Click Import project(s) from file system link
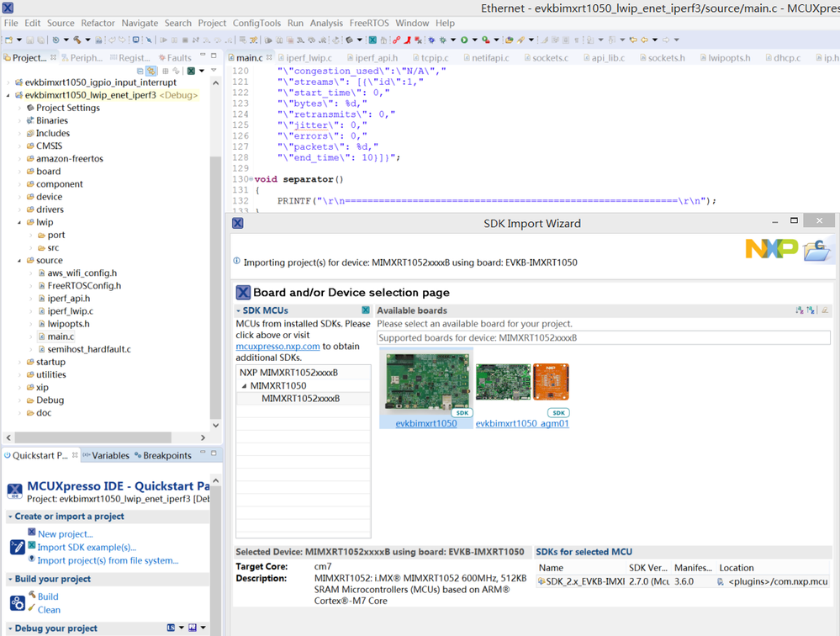 pyautogui.click(x=108, y=560)
